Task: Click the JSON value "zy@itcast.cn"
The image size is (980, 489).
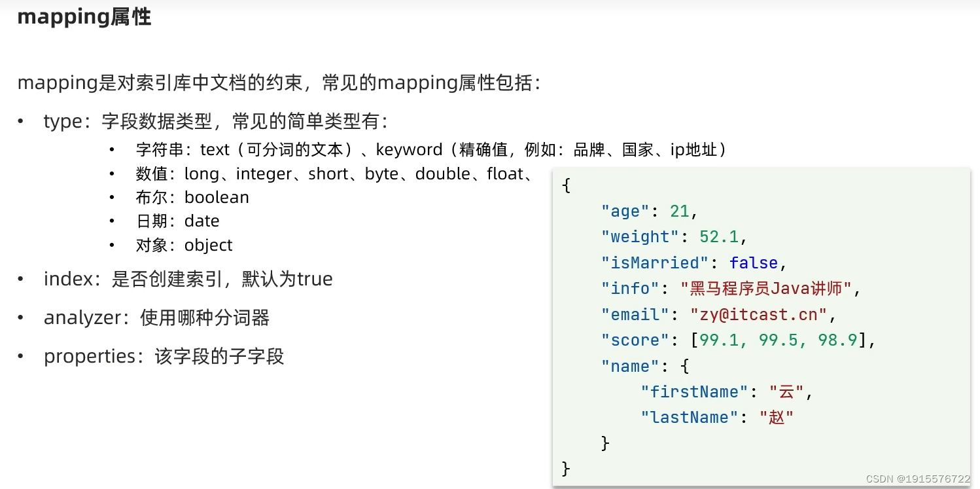Action: pos(759,315)
